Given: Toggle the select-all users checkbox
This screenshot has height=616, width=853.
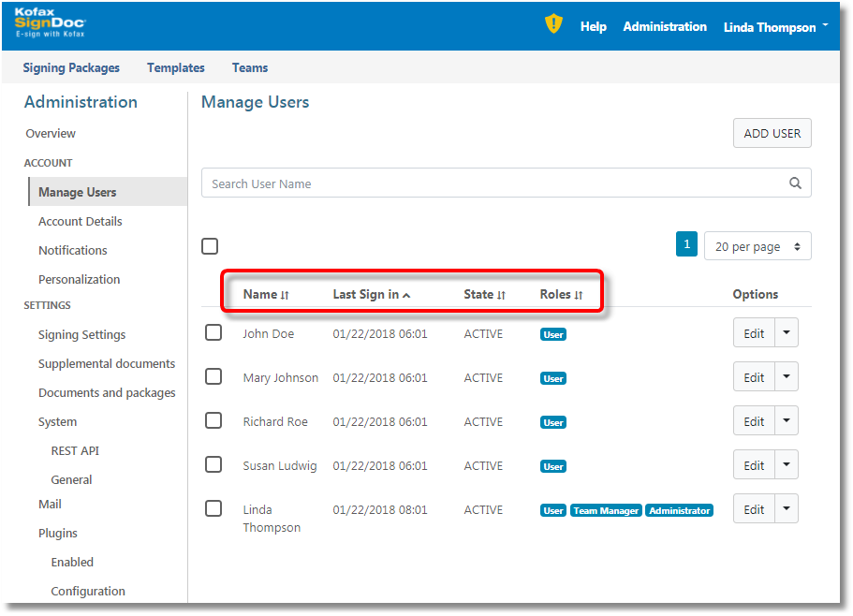Looking at the screenshot, I should click(210, 246).
